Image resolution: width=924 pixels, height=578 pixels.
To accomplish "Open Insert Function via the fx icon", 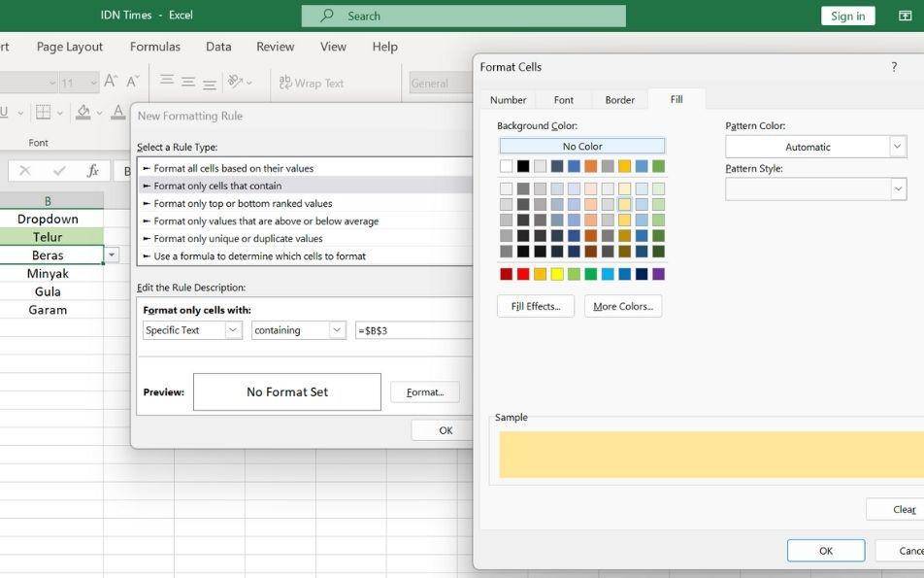I will pos(92,171).
